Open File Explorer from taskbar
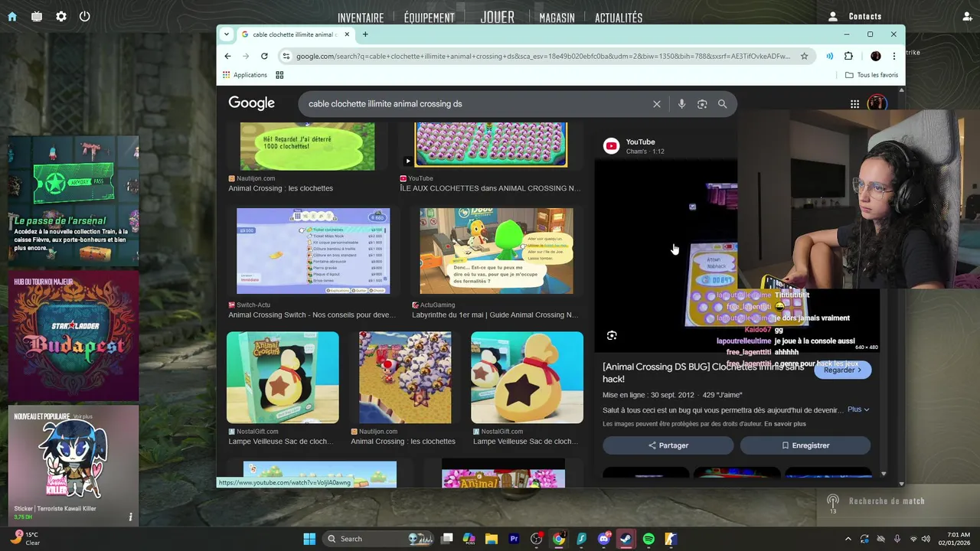Viewport: 980px width, 551px height. pos(491,539)
